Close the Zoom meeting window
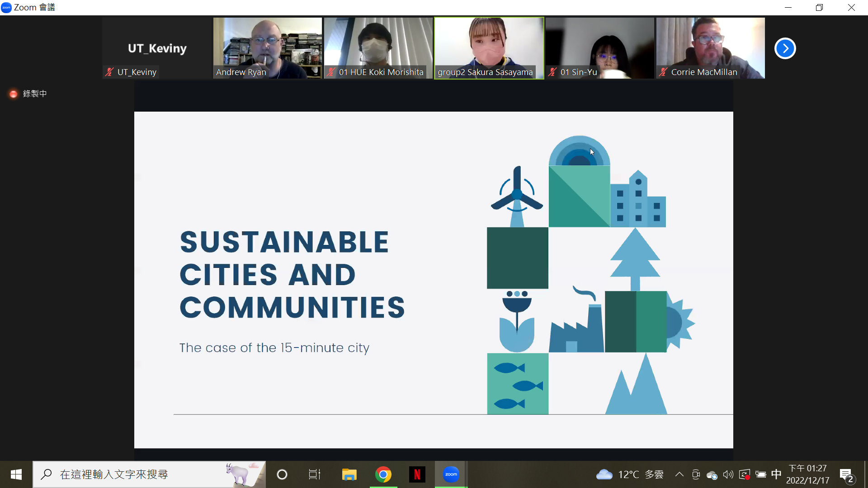 point(851,7)
